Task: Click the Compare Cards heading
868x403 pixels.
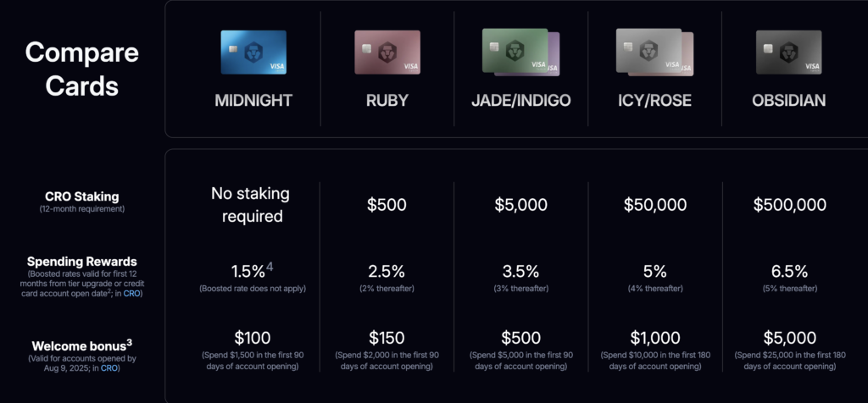Action: pyautogui.click(x=81, y=69)
